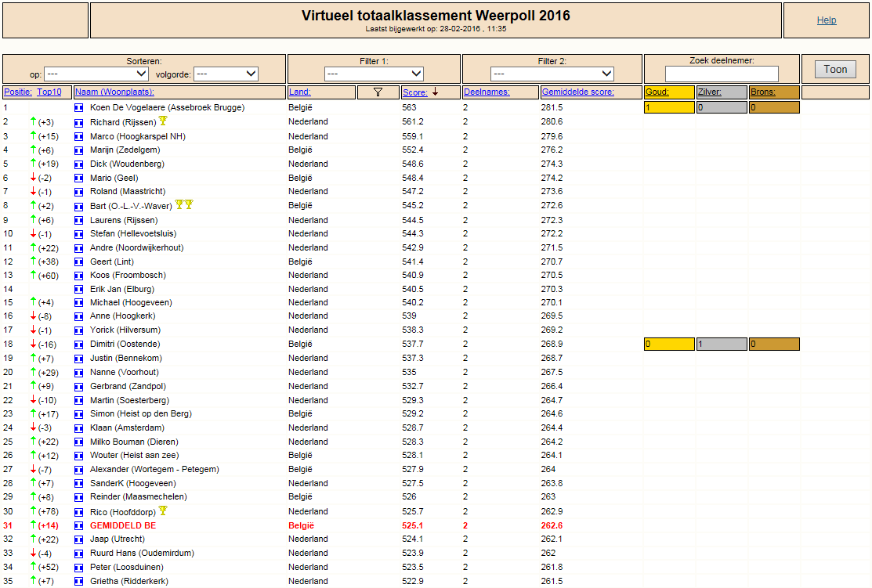Image resolution: width=872 pixels, height=588 pixels.
Task: Click the Deelnames column header
Action: 487,92
